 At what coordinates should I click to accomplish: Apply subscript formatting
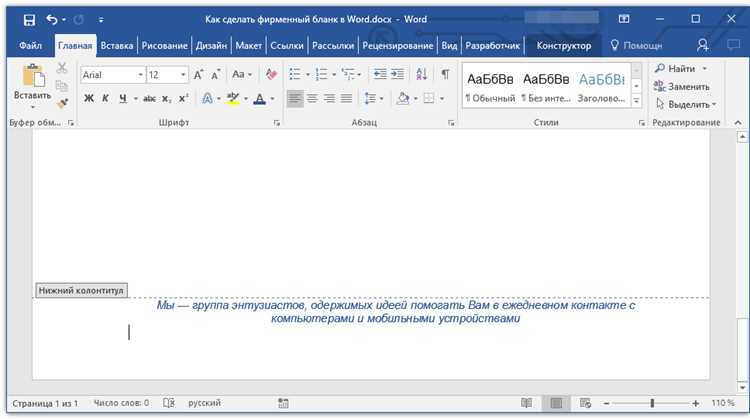tap(166, 99)
